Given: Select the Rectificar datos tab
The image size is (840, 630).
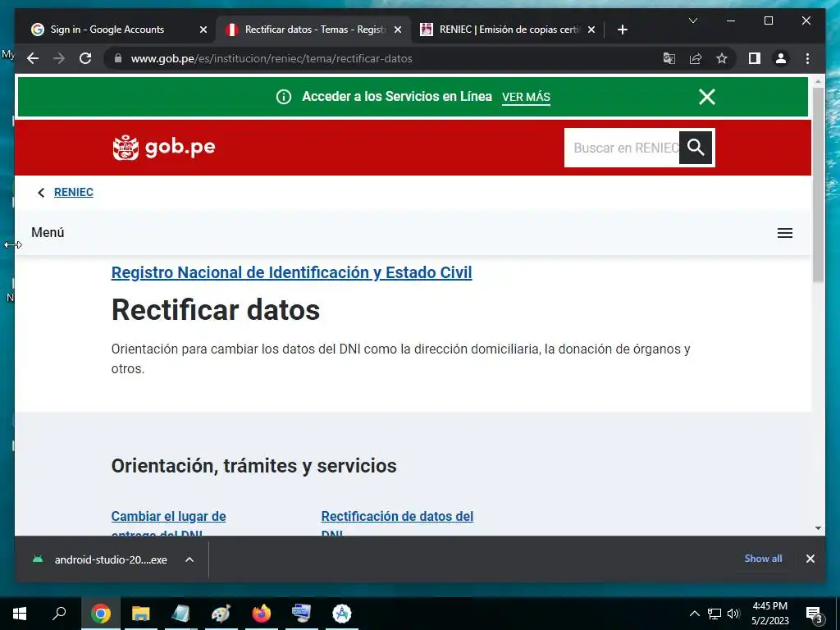Looking at the screenshot, I should 315,30.
